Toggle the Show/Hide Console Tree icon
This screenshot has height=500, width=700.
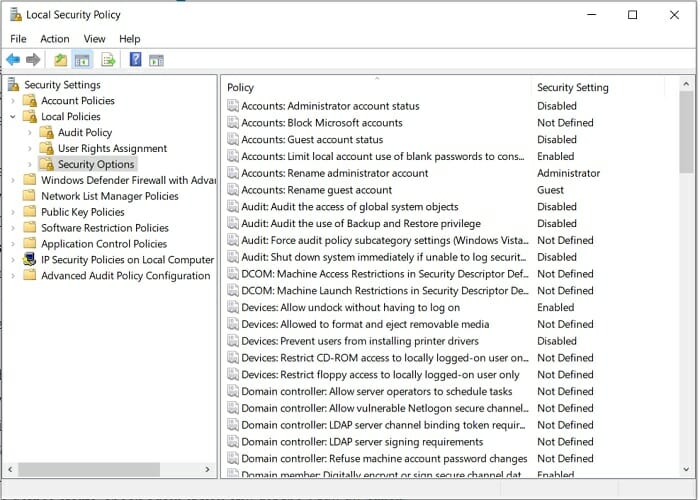[83, 60]
